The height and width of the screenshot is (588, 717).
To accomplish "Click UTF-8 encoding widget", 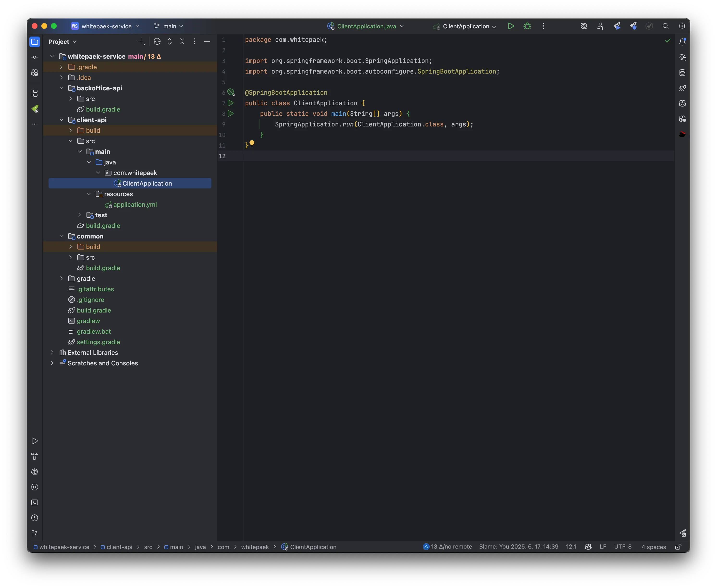I will (x=623, y=547).
